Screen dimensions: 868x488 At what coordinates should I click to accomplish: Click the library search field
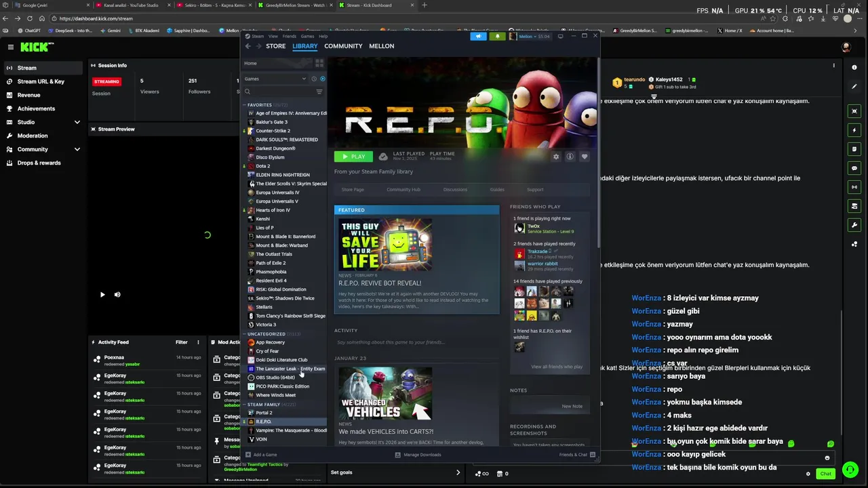(x=278, y=91)
